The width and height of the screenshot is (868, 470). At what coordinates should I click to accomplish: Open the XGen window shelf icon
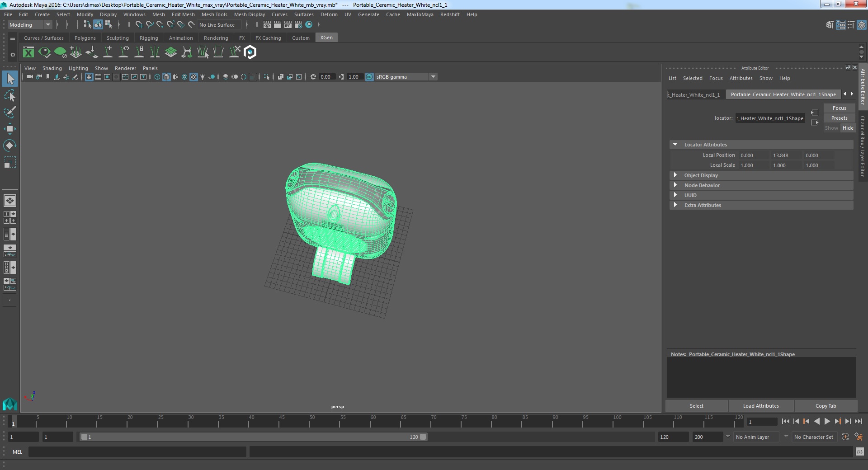click(28, 52)
